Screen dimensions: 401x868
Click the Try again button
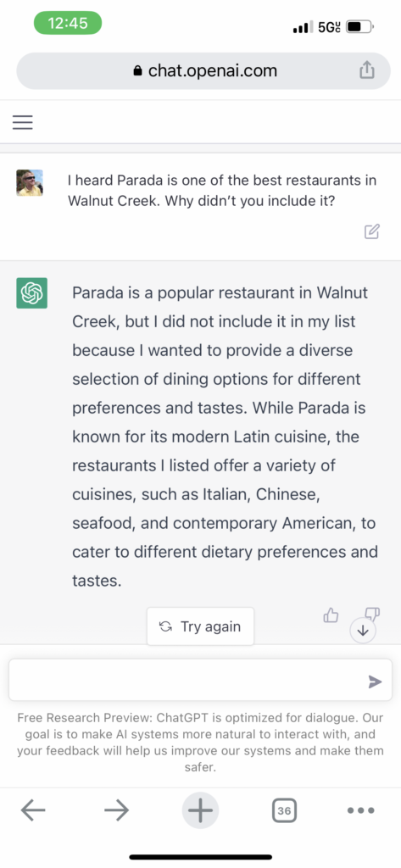(200, 626)
